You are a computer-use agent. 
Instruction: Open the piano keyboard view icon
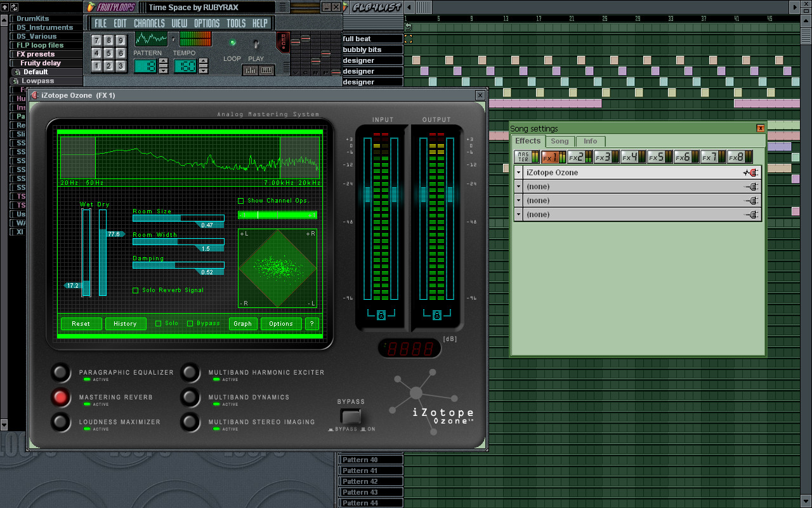pos(266,70)
